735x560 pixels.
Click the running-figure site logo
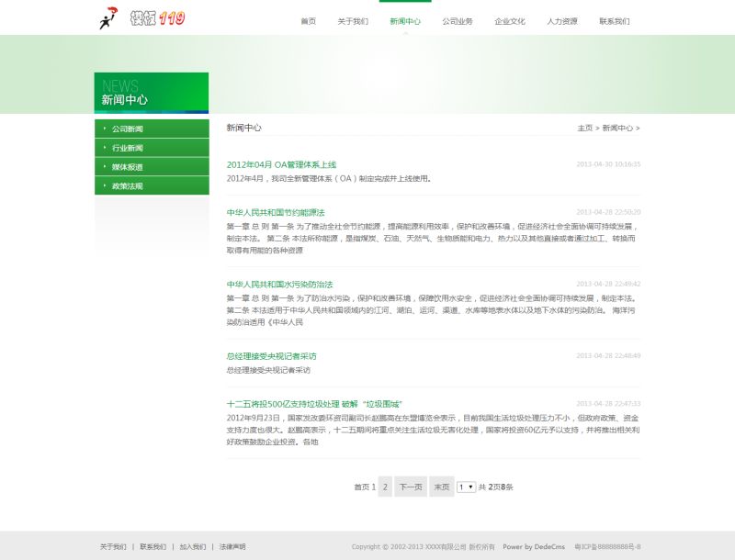point(107,18)
